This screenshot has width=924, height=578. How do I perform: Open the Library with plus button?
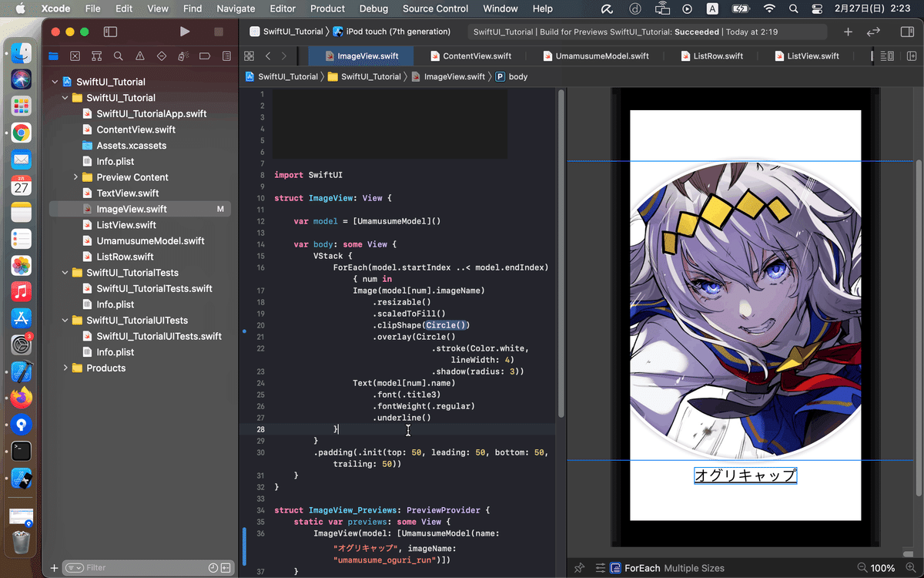click(848, 32)
